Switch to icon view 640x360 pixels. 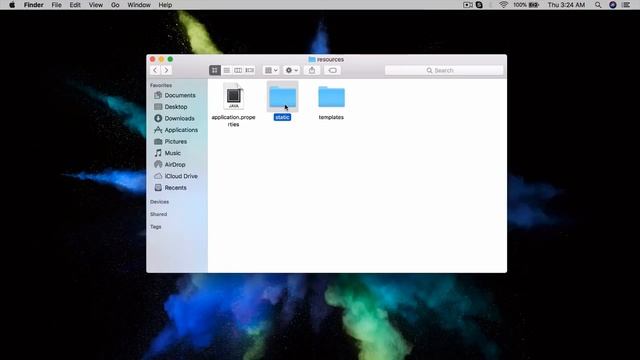[x=215, y=70]
